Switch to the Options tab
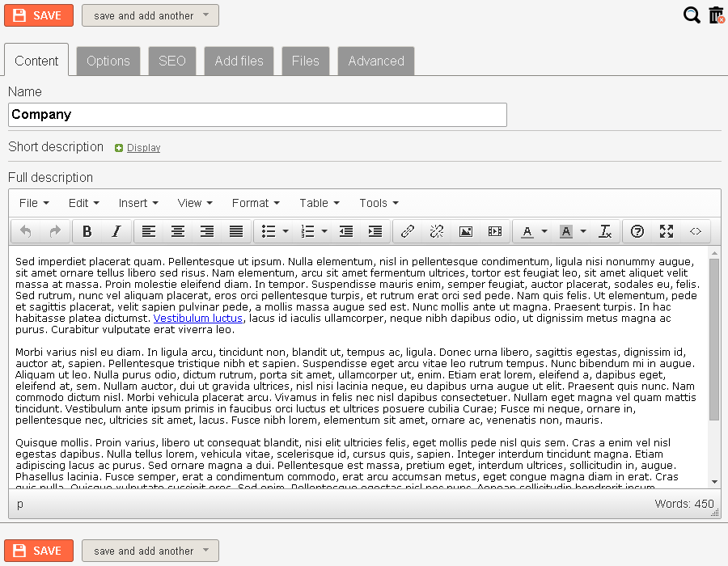Image resolution: width=728 pixels, height=566 pixels. point(108,61)
